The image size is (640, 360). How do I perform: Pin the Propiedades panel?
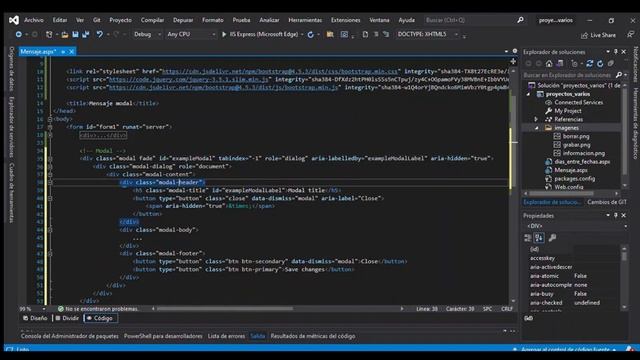[616, 215]
